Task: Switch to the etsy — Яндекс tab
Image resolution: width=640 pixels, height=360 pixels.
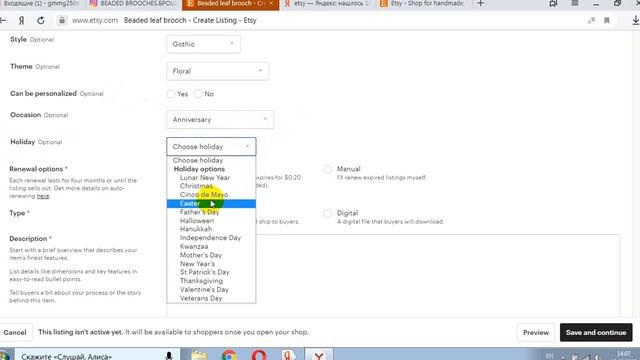Action: (x=327, y=4)
